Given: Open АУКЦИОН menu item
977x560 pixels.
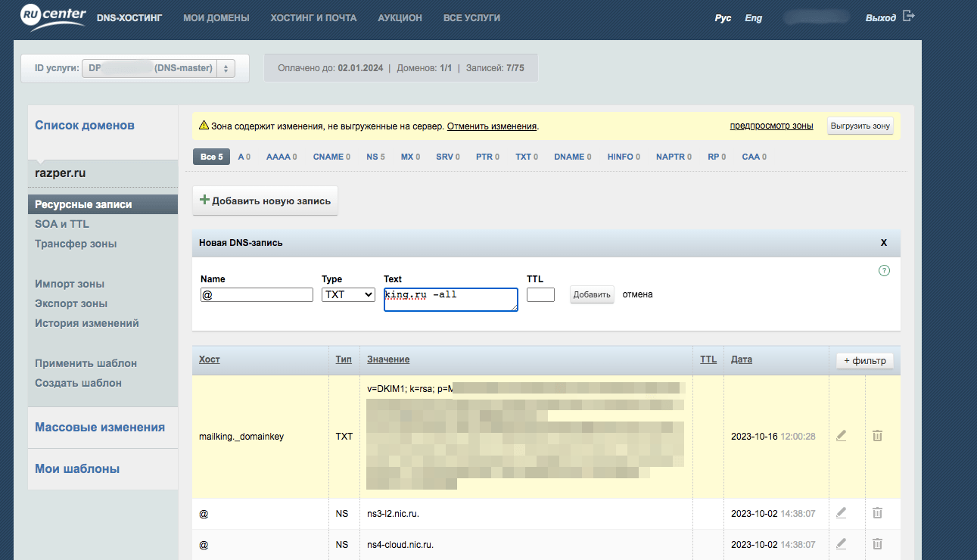Looking at the screenshot, I should pyautogui.click(x=400, y=17).
